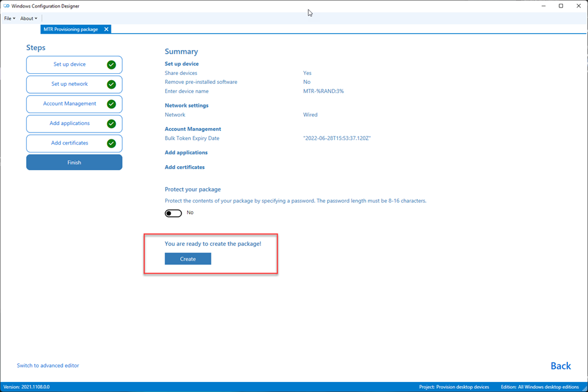The width and height of the screenshot is (588, 392).
Task: Open the About menu
Action: (x=29, y=18)
